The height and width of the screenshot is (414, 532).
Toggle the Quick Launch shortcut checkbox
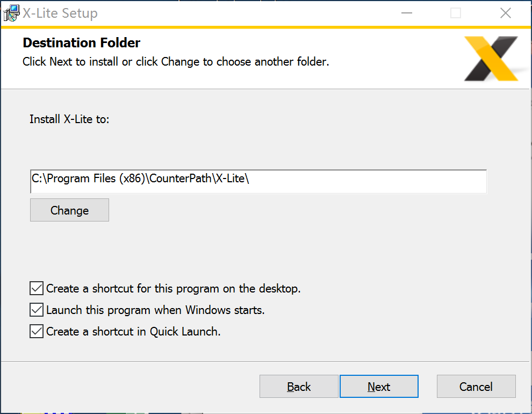point(37,331)
